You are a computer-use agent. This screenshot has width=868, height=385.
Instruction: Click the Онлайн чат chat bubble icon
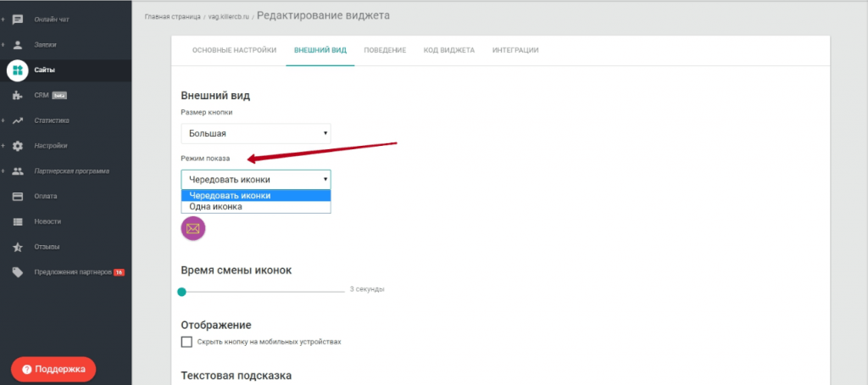(x=18, y=20)
